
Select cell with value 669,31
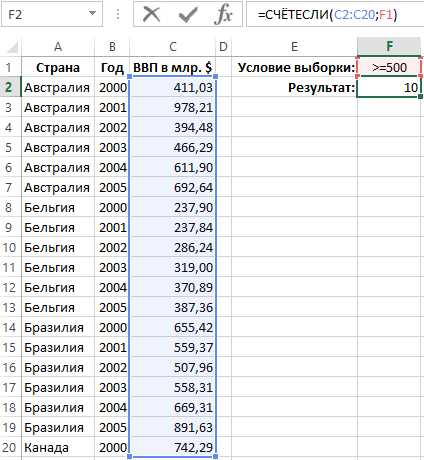tap(173, 407)
